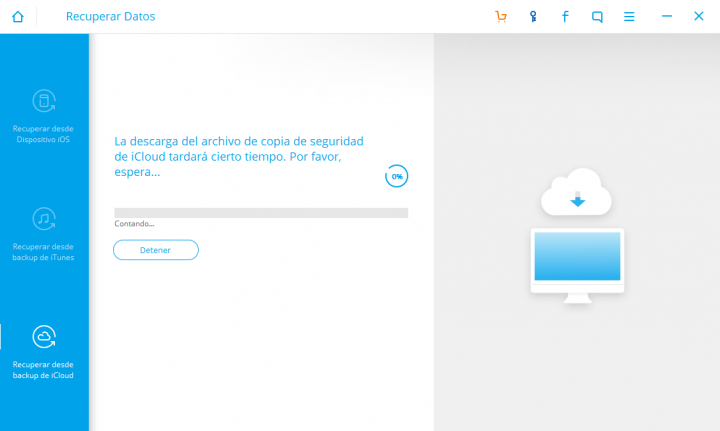Select the iCloud backup cloud icon in sidebar
Viewport: 720px width, 431px height.
coord(44,336)
